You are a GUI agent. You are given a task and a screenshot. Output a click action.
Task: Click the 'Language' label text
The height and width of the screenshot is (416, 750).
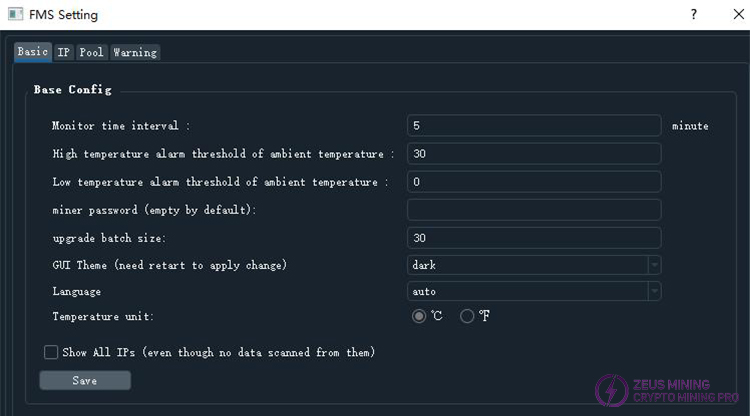77,292
